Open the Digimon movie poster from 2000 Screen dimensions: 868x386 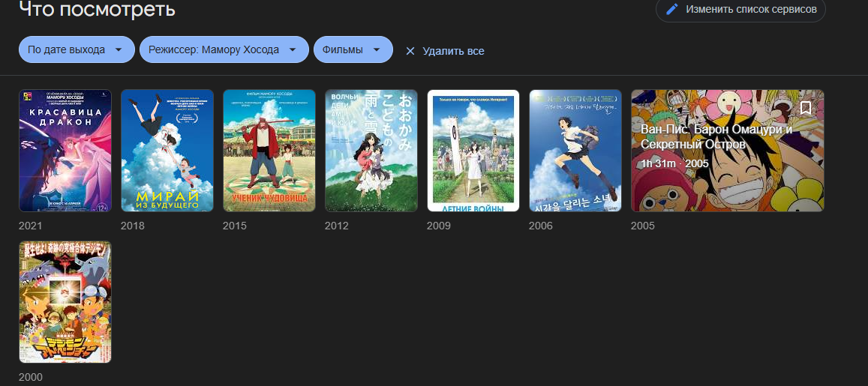(x=65, y=302)
